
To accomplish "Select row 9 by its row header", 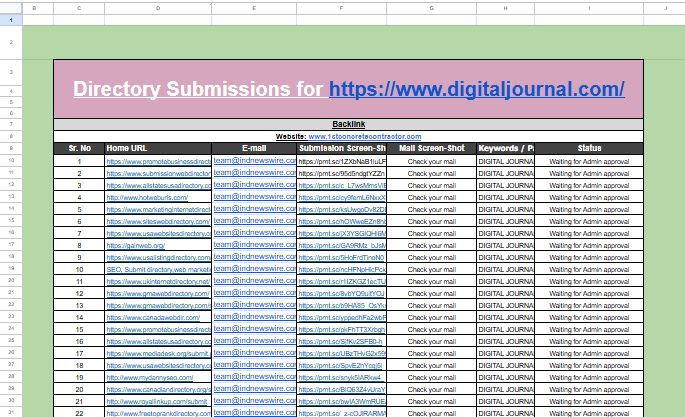I will [11, 148].
